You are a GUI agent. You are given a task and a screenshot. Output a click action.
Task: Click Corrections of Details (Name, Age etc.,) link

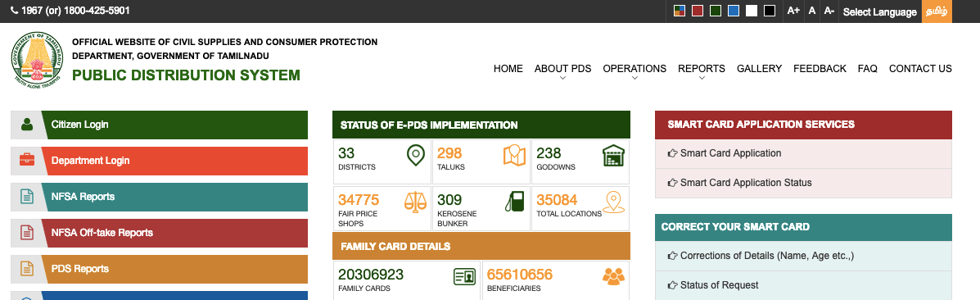767,256
